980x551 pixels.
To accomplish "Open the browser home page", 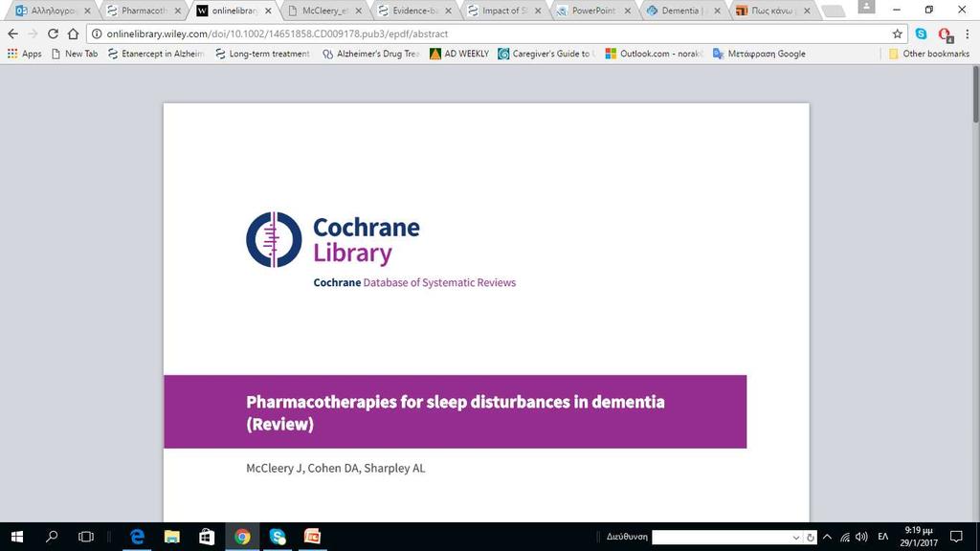I will click(x=73, y=33).
